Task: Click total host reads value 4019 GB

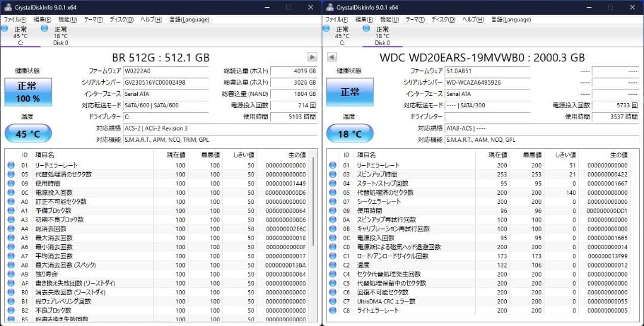Action: coord(293,70)
